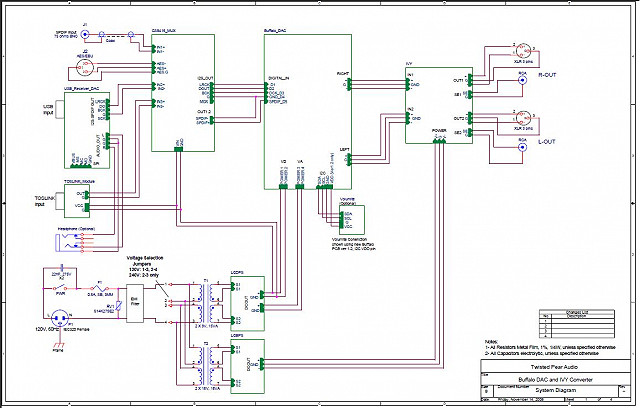Click the optional headphone jack symbol
This screenshot has height=408, width=640.
coord(69,243)
